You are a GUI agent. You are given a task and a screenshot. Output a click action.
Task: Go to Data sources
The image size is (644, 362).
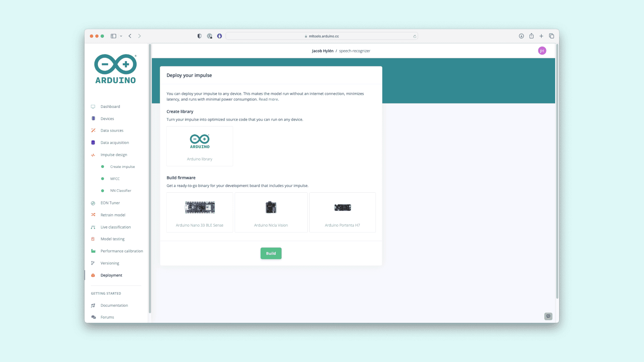click(112, 130)
